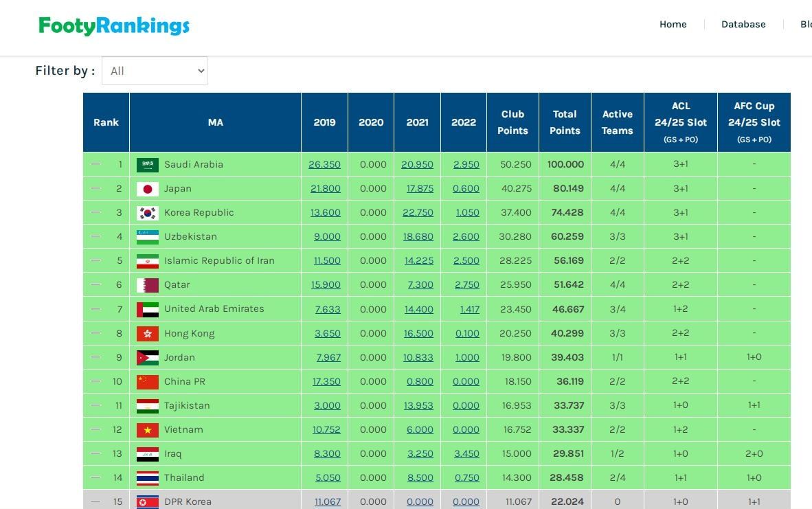The image size is (812, 509).
Task: Open Japan's 2021 points link 17.875
Action: coord(419,189)
